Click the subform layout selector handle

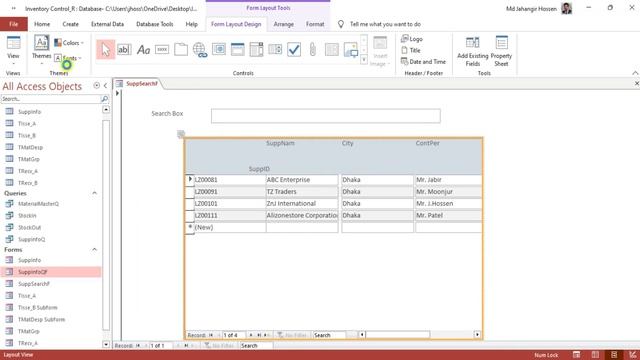coord(181,133)
